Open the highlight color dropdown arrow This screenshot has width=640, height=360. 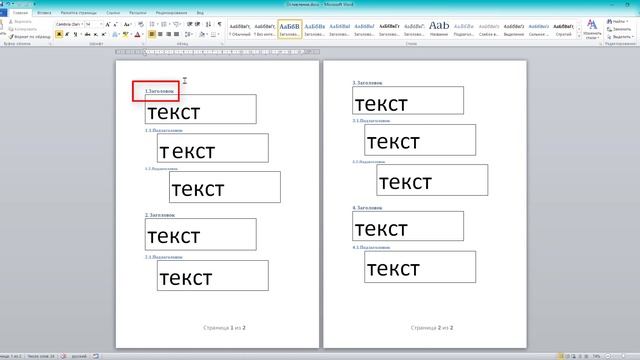click(x=130, y=35)
